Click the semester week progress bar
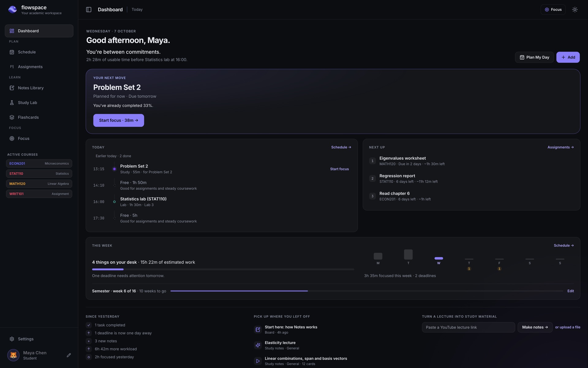 (x=367, y=291)
